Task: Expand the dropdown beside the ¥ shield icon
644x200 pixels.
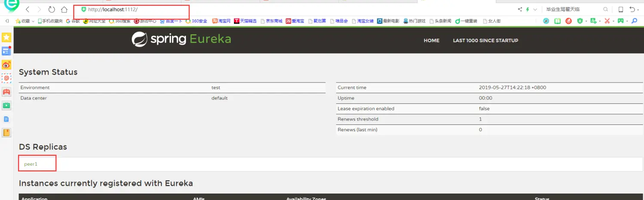Action: (x=586, y=21)
